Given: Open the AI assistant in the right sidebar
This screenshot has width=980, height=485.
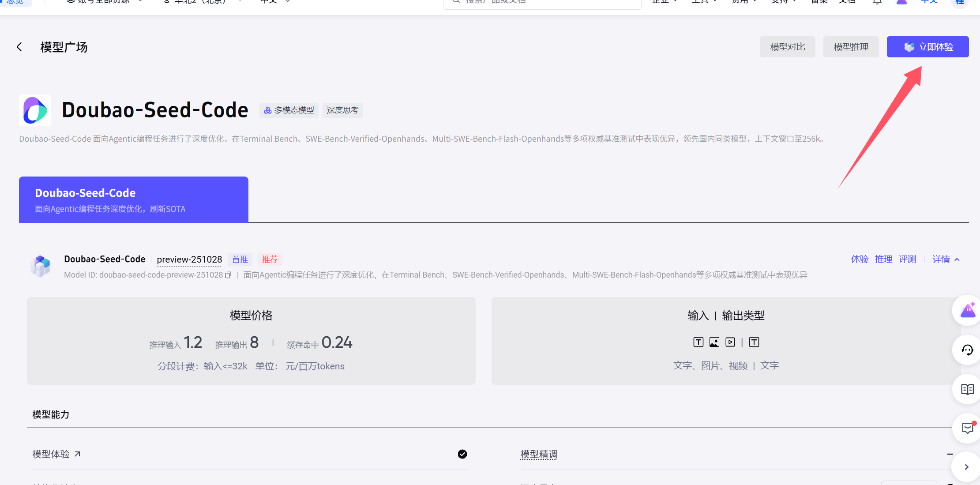Looking at the screenshot, I should [967, 310].
